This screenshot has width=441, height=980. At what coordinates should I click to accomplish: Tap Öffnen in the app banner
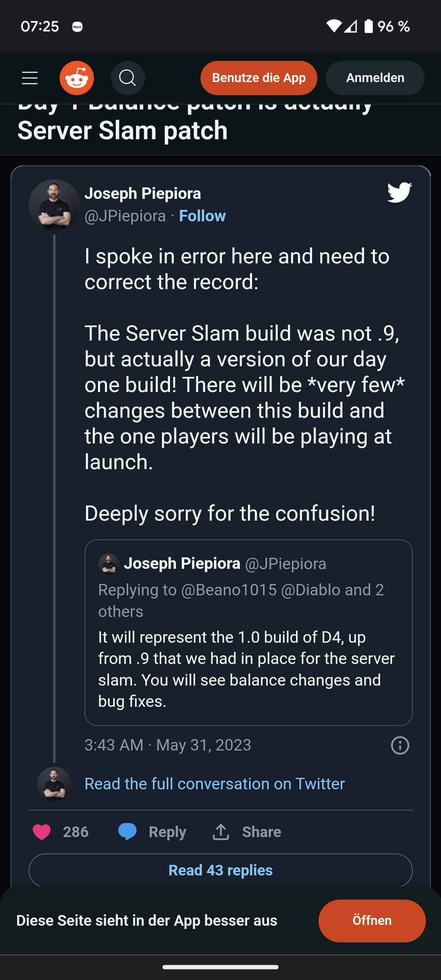tap(372, 921)
